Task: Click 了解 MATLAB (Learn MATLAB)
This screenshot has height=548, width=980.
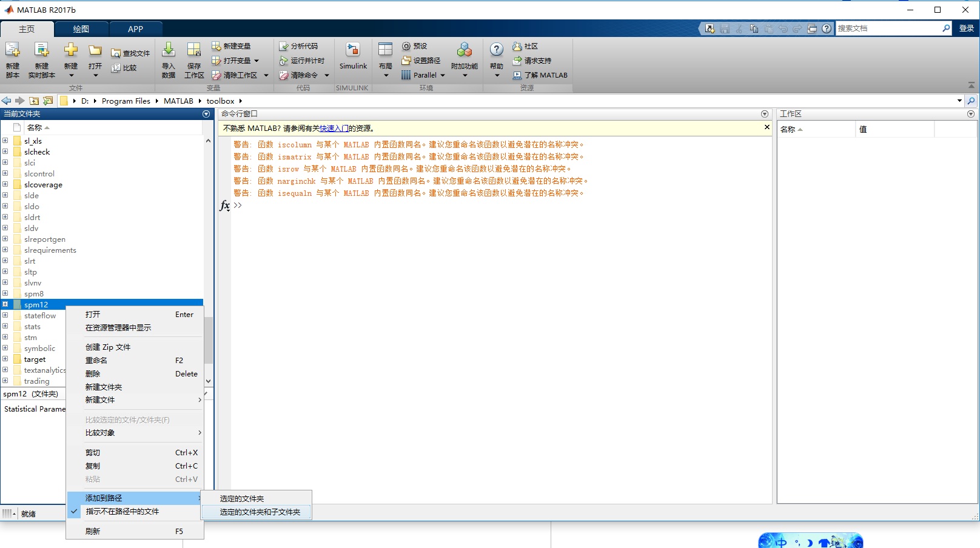Action: (540, 75)
